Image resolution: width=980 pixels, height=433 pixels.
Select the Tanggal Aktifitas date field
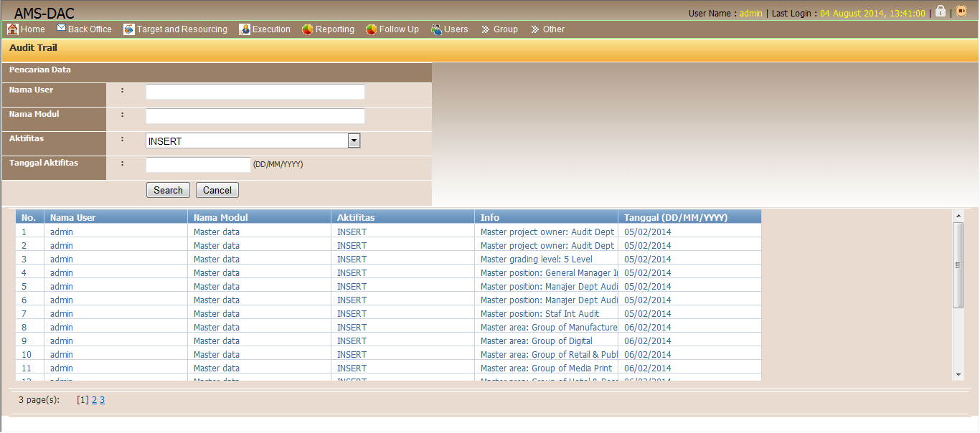(x=198, y=165)
